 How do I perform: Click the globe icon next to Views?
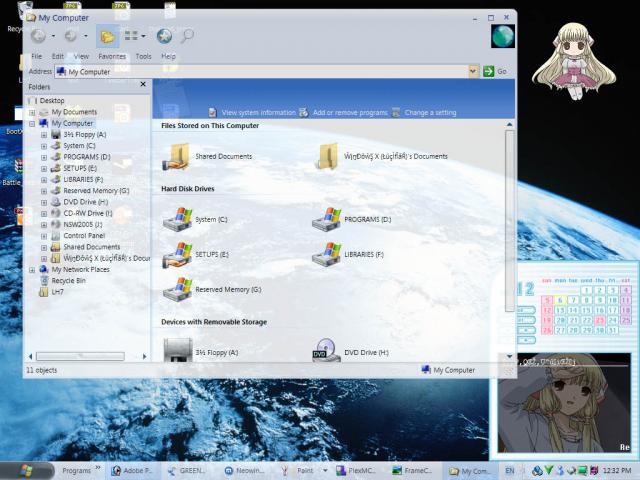coord(164,36)
